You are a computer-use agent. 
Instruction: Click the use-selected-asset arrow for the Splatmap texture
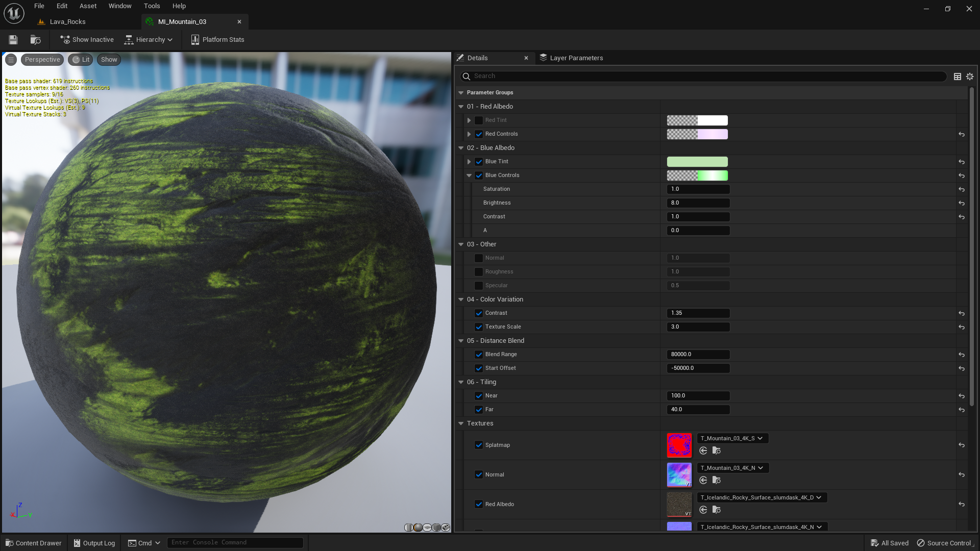click(703, 450)
